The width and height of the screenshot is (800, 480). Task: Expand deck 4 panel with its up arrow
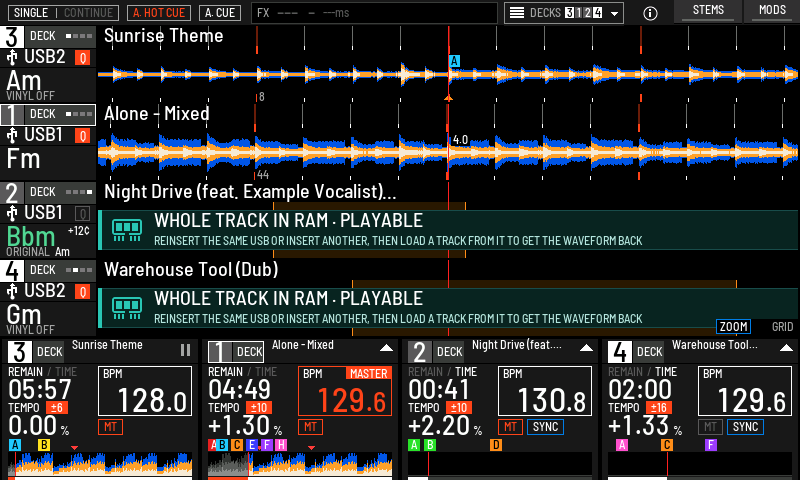coord(786,348)
